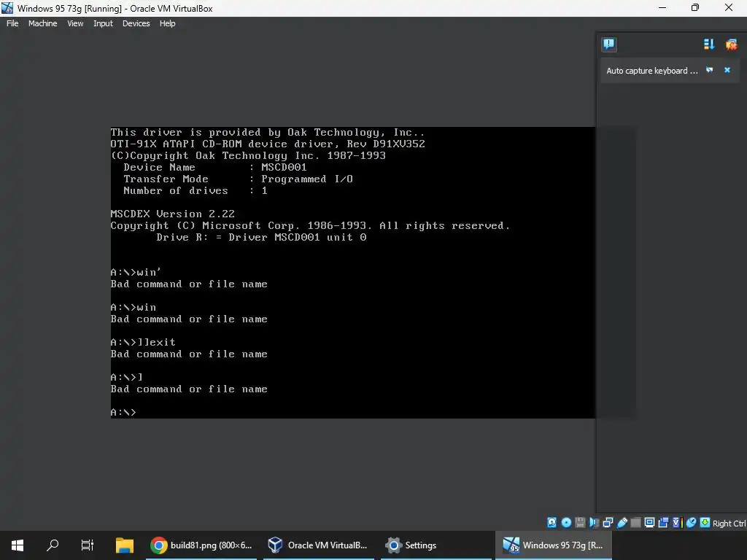Image resolution: width=747 pixels, height=560 pixels.
Task: Click the display status icon
Action: (x=649, y=522)
